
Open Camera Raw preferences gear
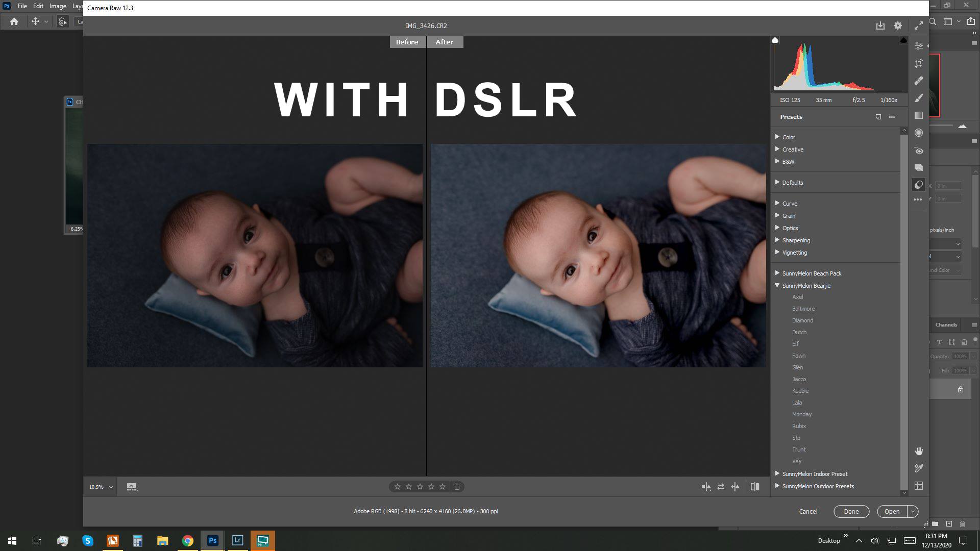(x=898, y=26)
